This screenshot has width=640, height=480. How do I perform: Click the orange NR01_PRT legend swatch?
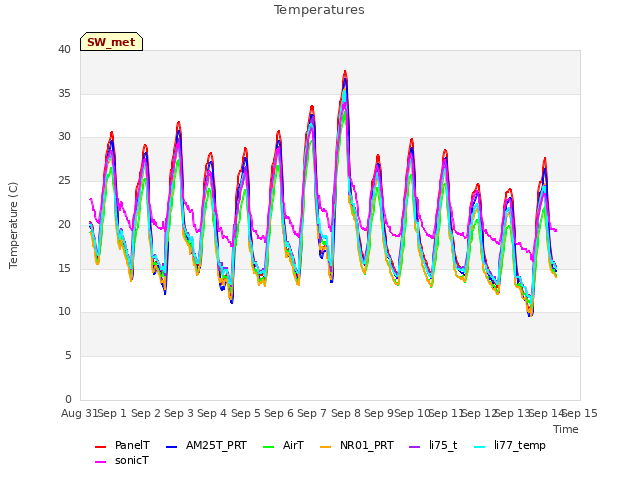[x=325, y=447]
